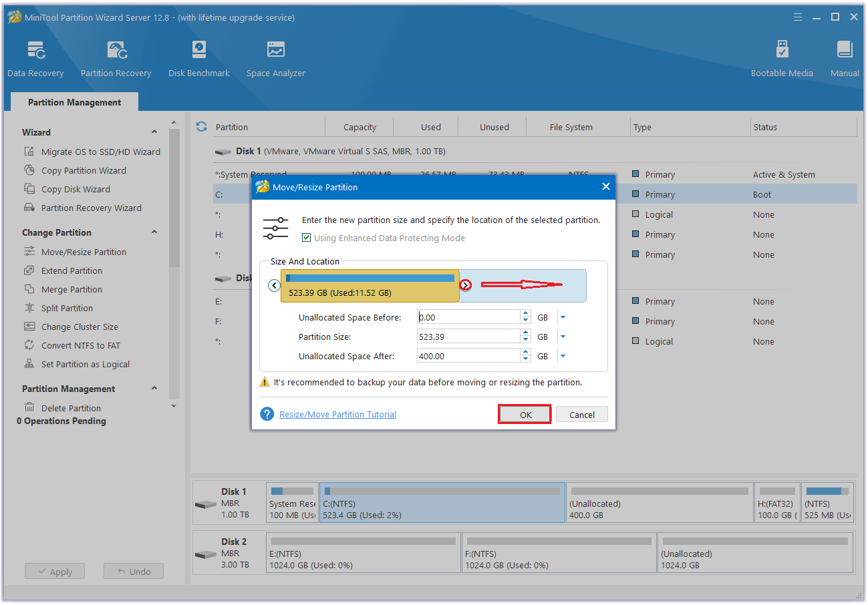Image resolution: width=868 pixels, height=605 pixels.
Task: Start Migrate OS to SSD/HD Wizard
Action: [x=92, y=152]
